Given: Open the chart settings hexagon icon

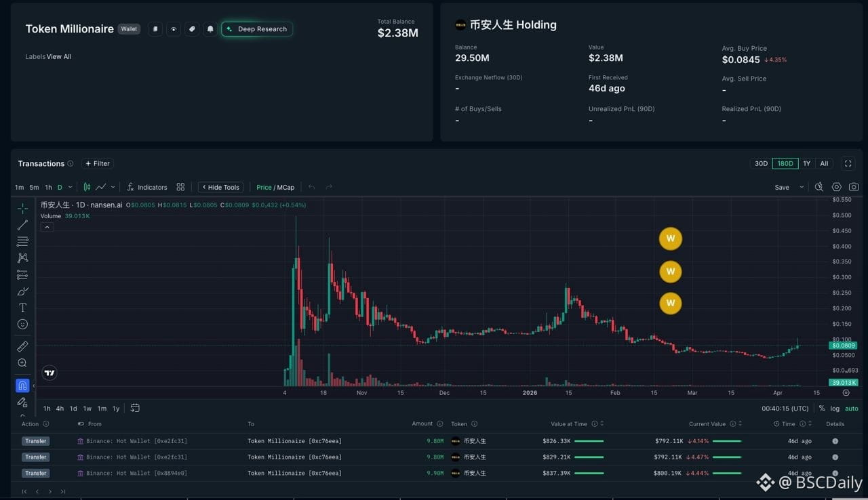Looking at the screenshot, I should [x=837, y=187].
